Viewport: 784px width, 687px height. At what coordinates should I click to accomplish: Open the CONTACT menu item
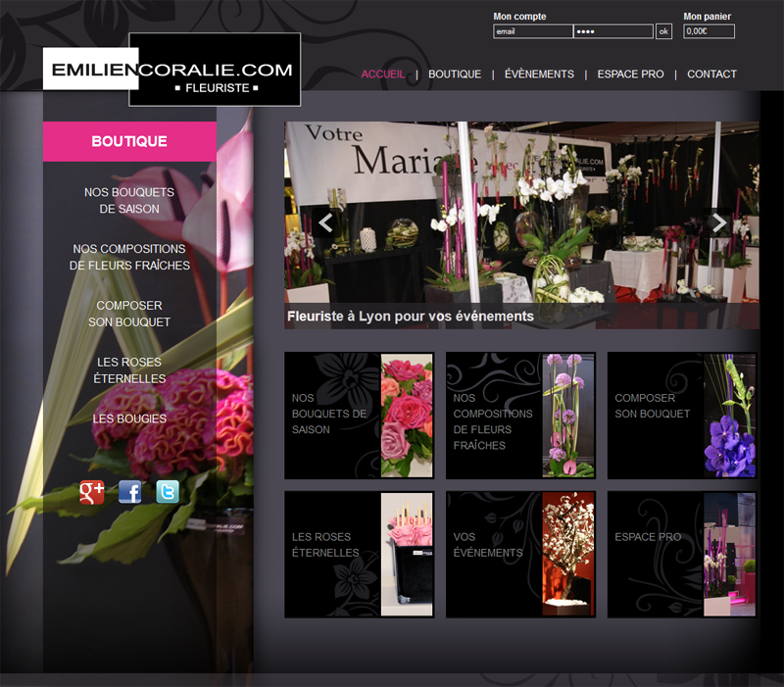click(711, 74)
